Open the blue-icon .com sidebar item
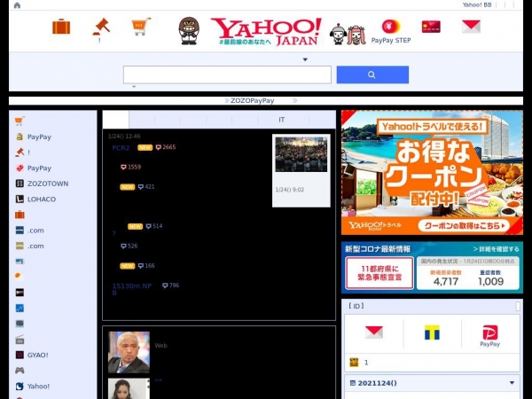The width and height of the screenshot is (532, 399). pos(29,231)
